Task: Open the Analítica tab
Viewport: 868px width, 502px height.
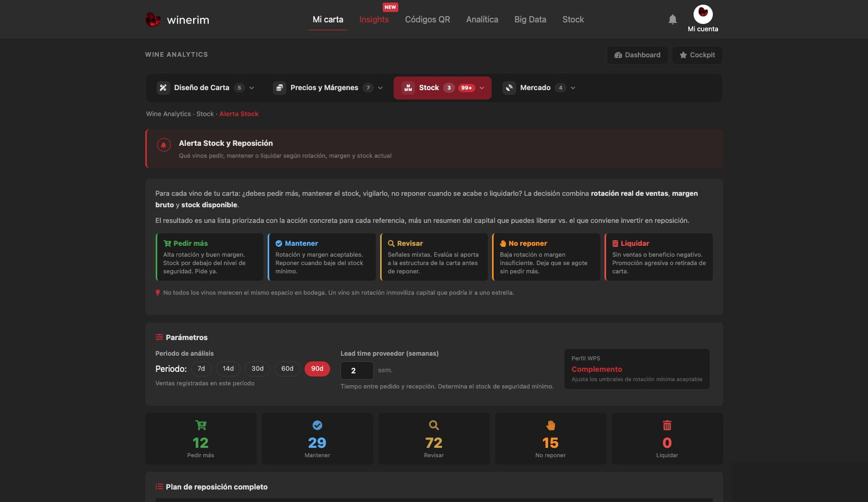Action: tap(482, 19)
